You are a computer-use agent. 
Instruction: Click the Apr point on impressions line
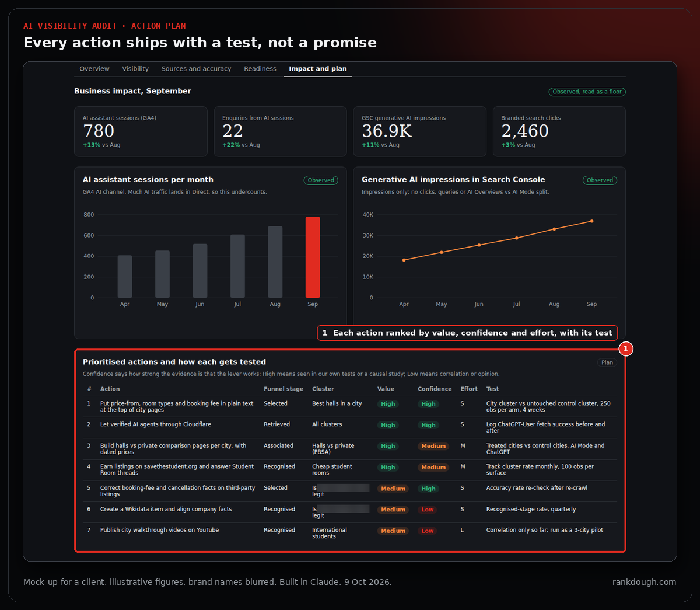click(404, 260)
